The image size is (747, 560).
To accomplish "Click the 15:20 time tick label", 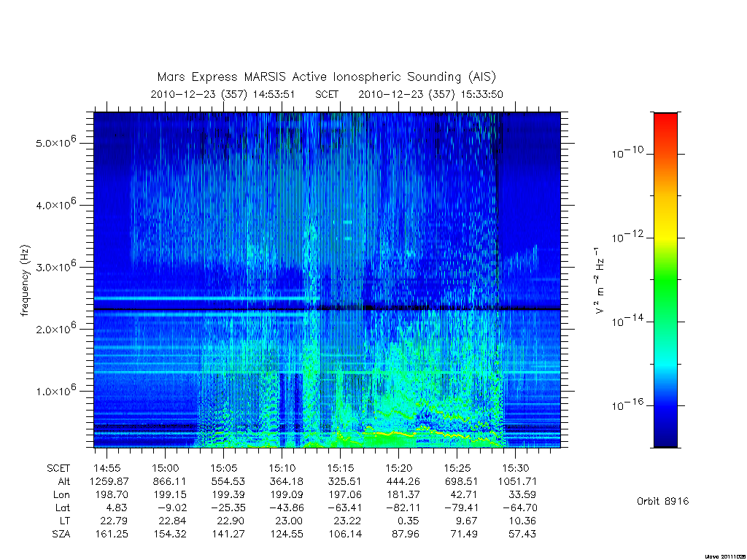I will click(399, 469).
